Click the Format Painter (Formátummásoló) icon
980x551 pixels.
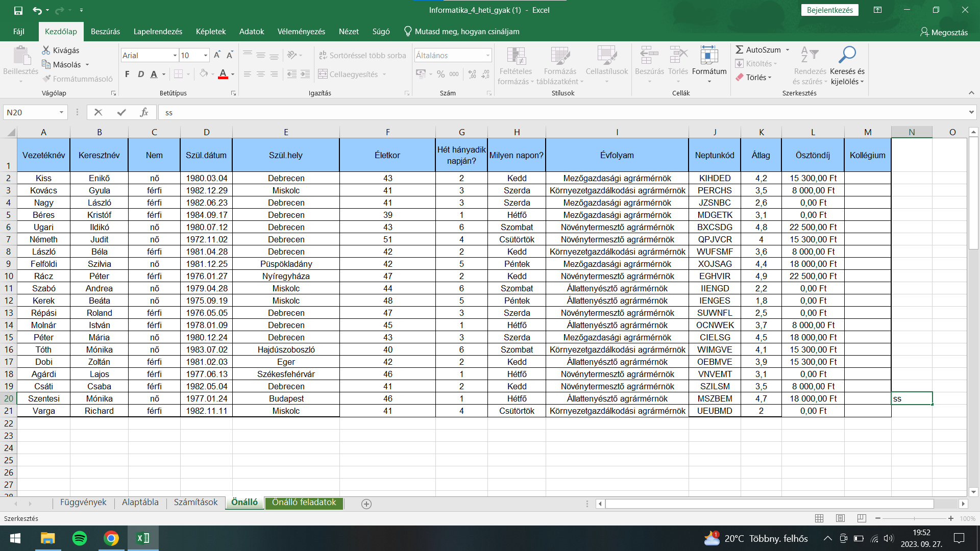[47, 79]
